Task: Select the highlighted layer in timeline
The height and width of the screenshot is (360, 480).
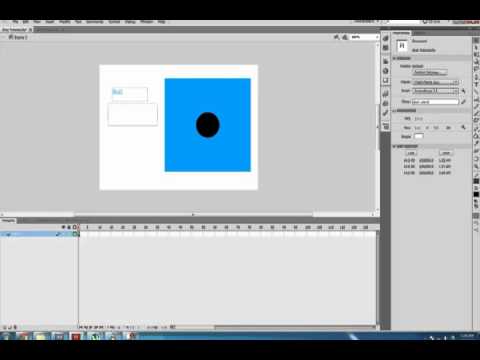Action: [38, 234]
